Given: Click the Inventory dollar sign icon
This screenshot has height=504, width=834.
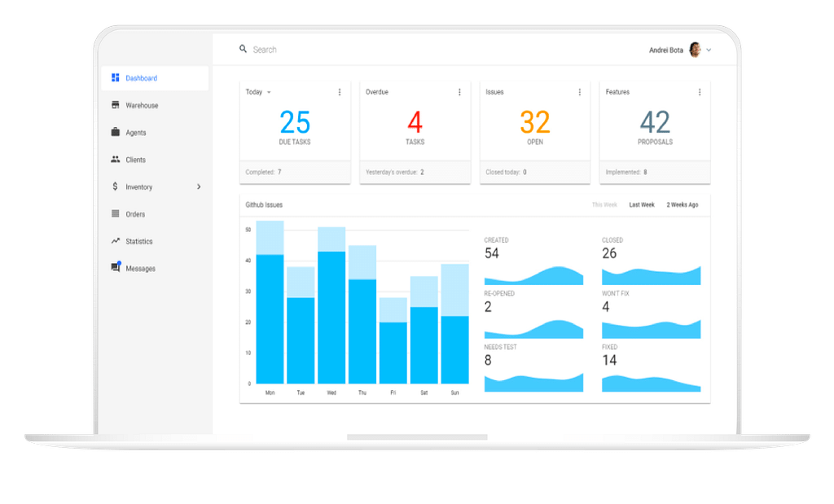Looking at the screenshot, I should [x=116, y=186].
